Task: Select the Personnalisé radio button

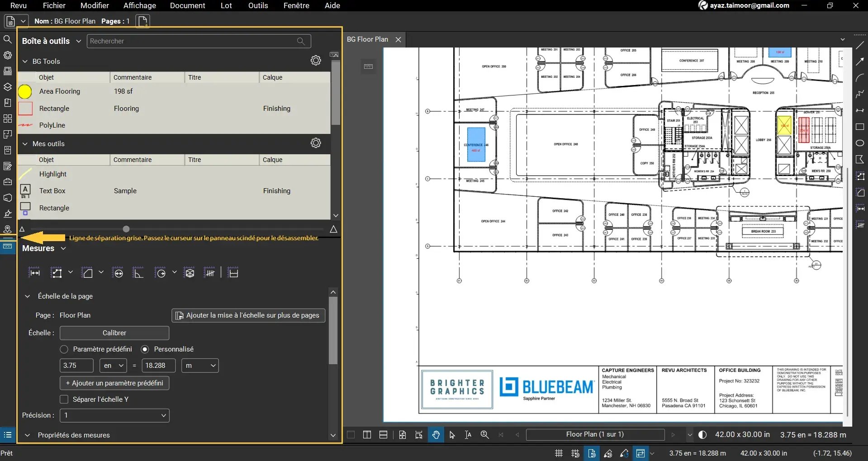Action: pyautogui.click(x=145, y=349)
